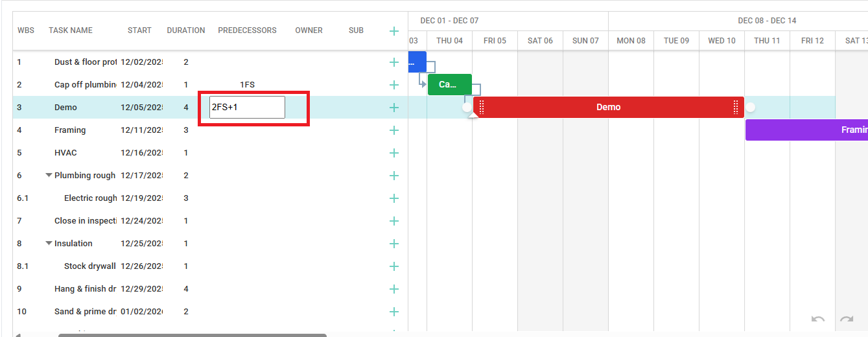868x337 pixels.
Task: Click the plus icon in the column header
Action: 393,30
